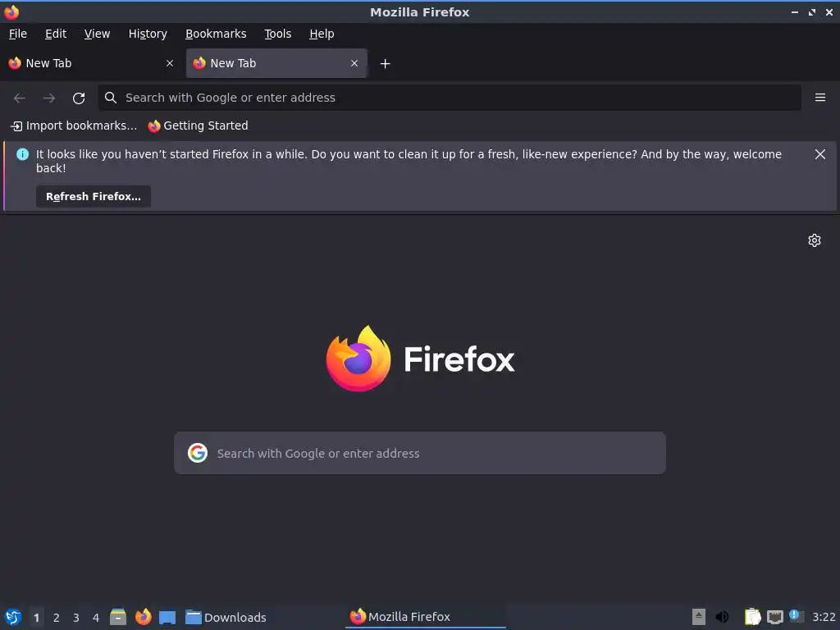Click the Firefox wordmark text on page
Screen dimensions: 840x630
click(459, 359)
